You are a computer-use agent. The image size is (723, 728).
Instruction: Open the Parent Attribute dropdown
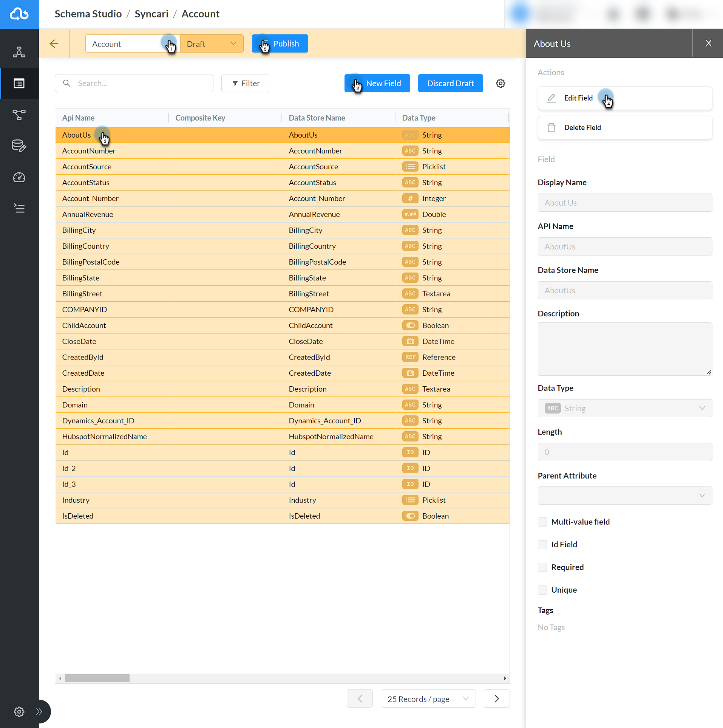coord(625,496)
